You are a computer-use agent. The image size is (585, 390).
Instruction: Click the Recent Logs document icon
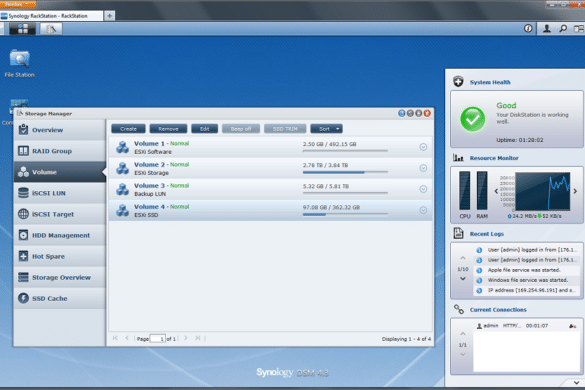[x=458, y=233]
